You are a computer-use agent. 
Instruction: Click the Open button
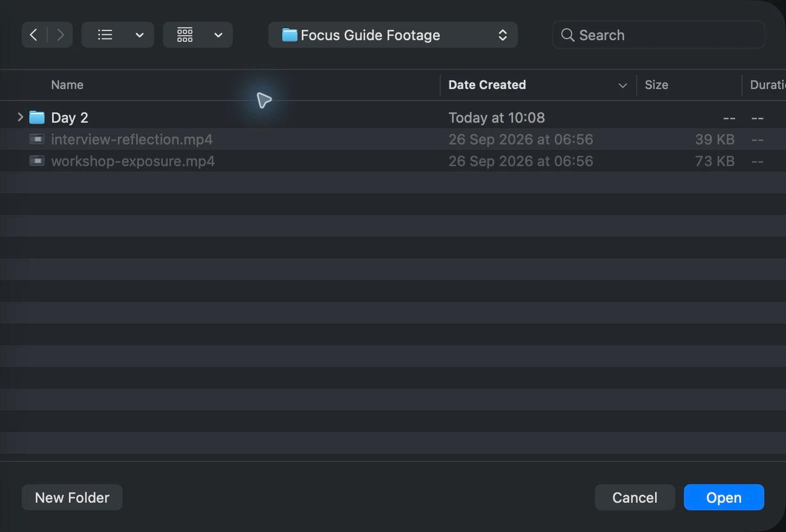click(724, 497)
